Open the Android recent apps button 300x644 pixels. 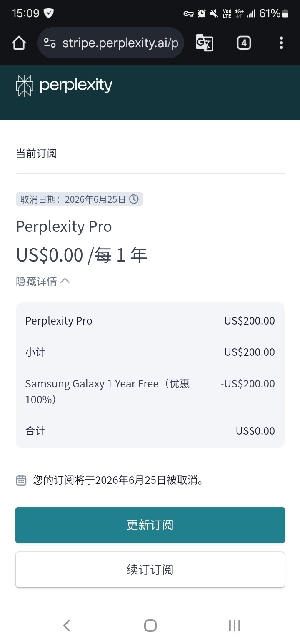tap(235, 626)
